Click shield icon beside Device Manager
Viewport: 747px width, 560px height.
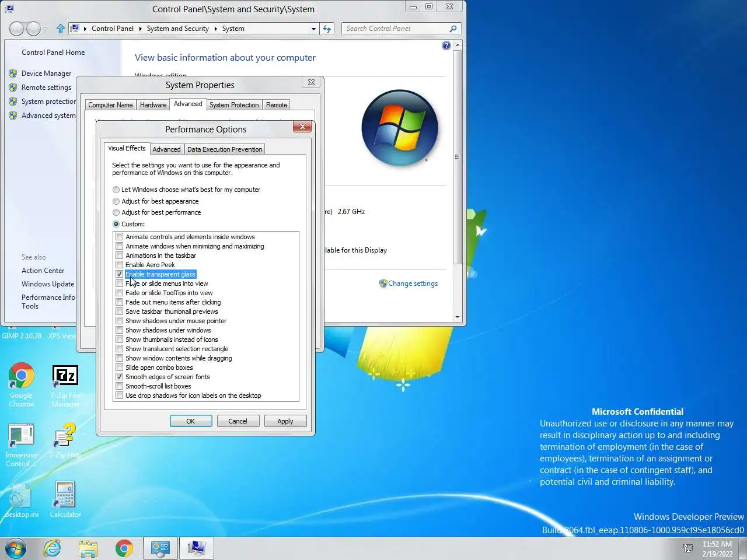[13, 73]
